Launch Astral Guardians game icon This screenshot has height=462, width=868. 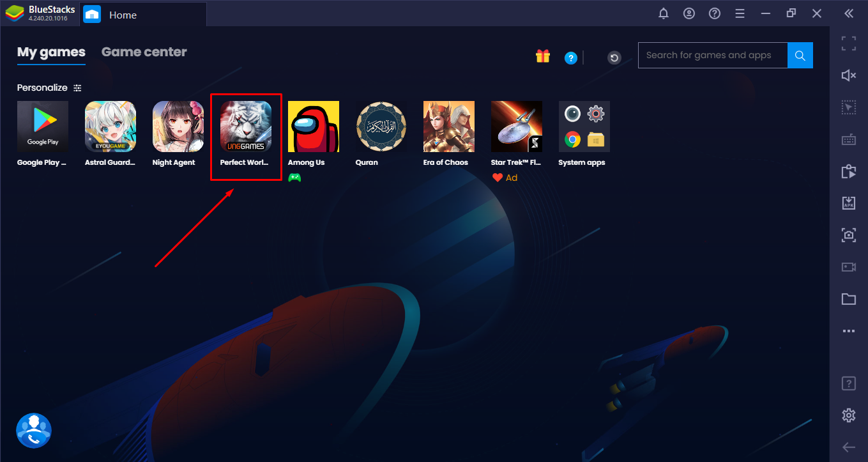[x=110, y=127]
